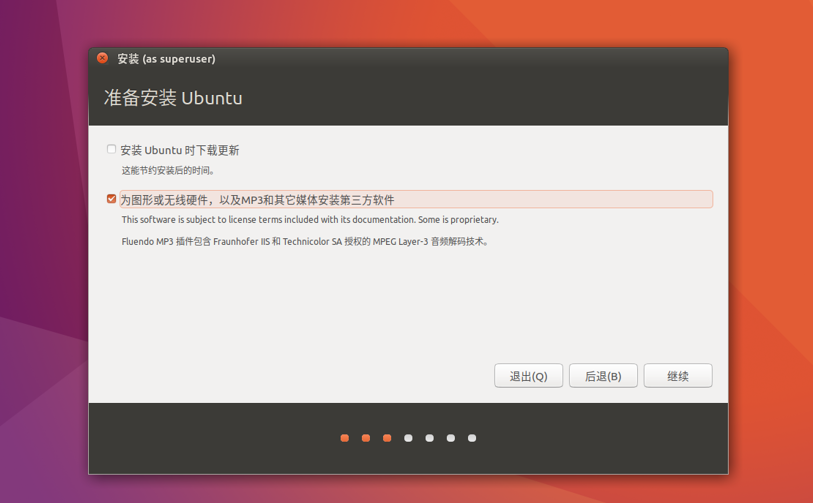This screenshot has width=813, height=503.
Task: Click label '安装 Ubuntu 时下载更新'
Action: pos(179,150)
